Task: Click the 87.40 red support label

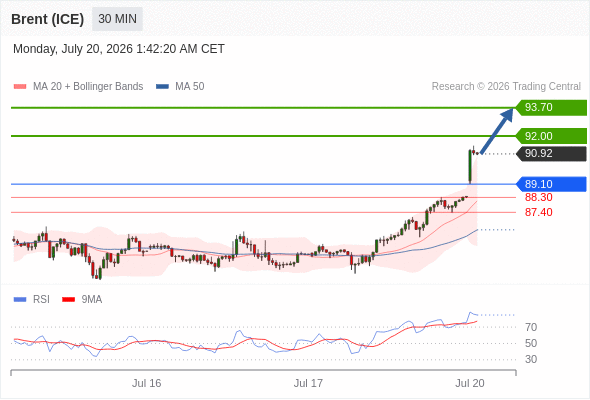Action: click(x=538, y=212)
